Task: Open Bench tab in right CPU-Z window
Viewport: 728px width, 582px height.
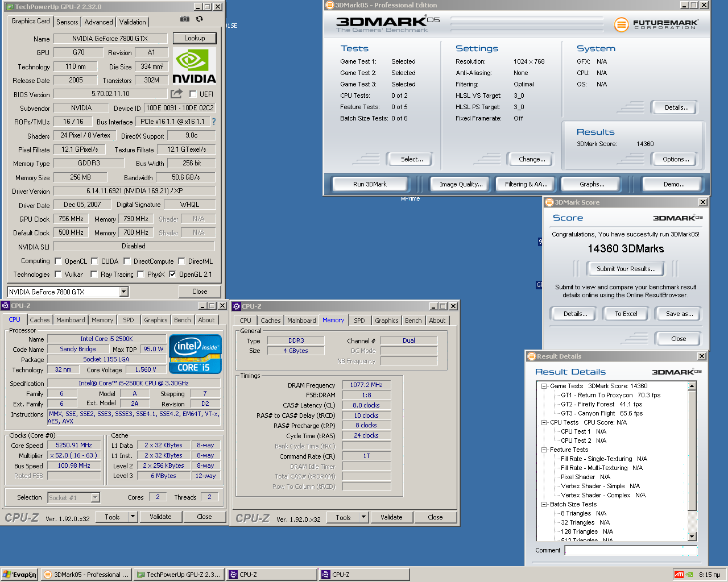Action: 413,321
